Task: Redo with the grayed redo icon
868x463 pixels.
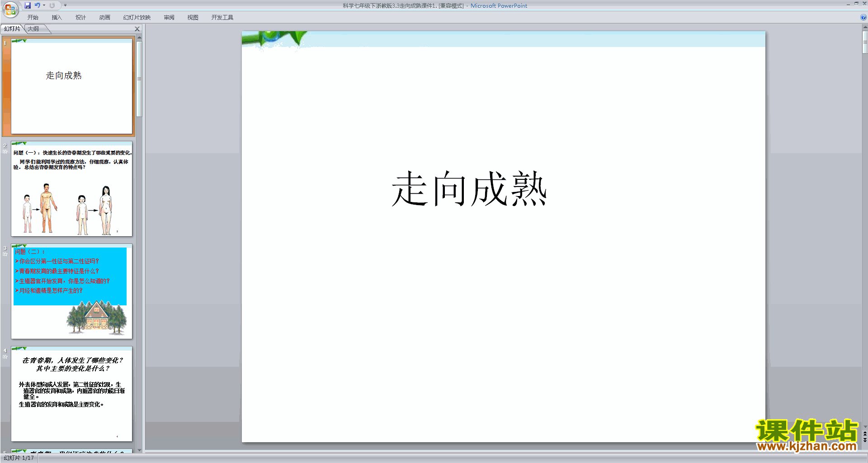Action: pyautogui.click(x=52, y=5)
